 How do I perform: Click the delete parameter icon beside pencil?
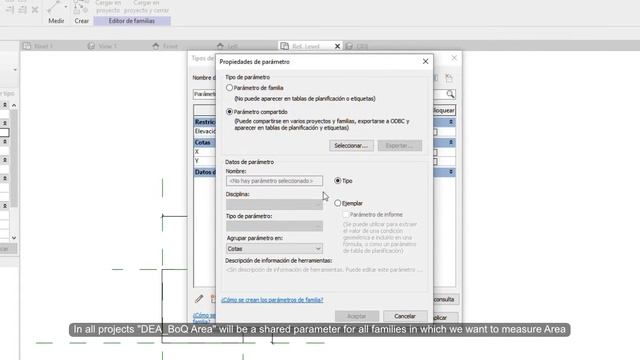point(213,299)
